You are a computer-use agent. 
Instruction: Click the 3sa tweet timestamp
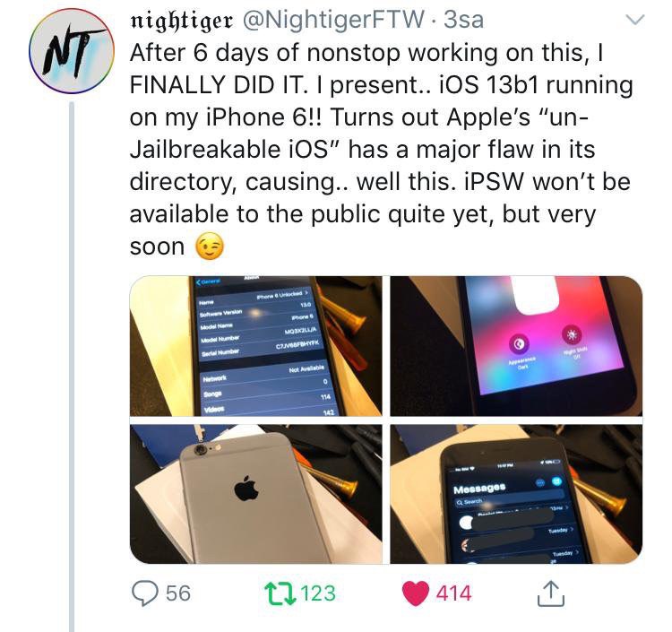click(x=464, y=20)
